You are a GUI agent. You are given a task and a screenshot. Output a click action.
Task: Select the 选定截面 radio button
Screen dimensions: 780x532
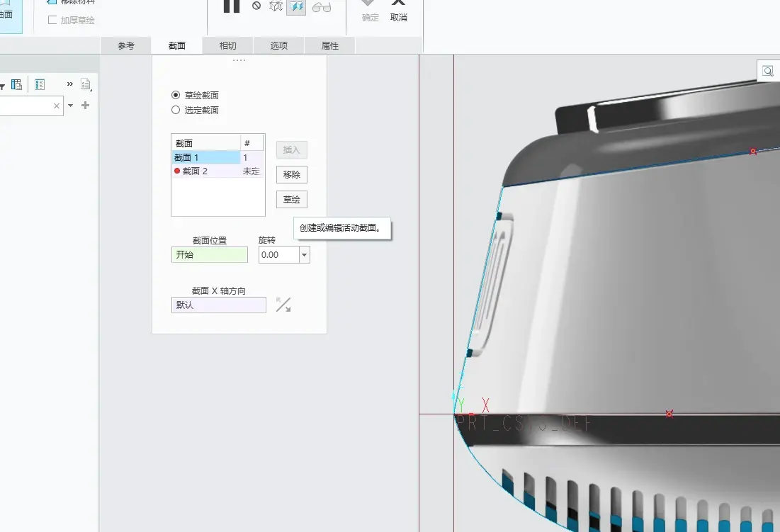point(176,110)
